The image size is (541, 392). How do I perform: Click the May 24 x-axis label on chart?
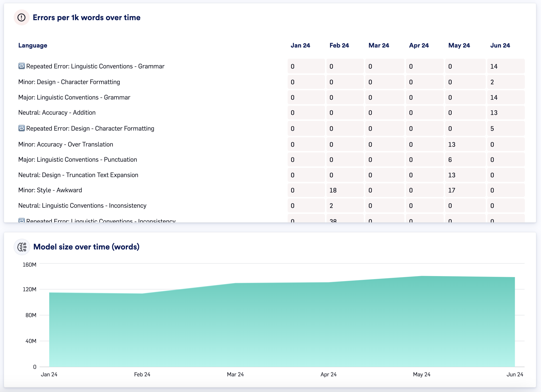(422, 374)
